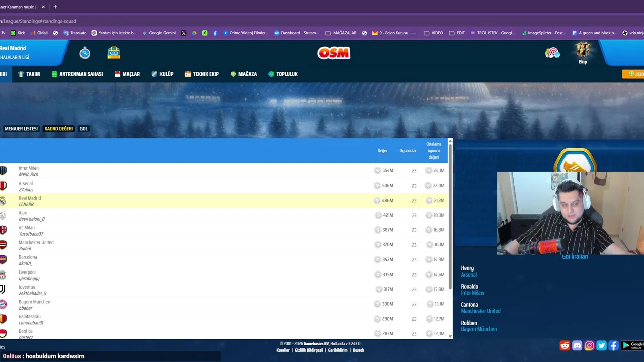Viewport: 644px width, 362px height.
Task: Click Galatasaray team name
Action: coord(29,317)
